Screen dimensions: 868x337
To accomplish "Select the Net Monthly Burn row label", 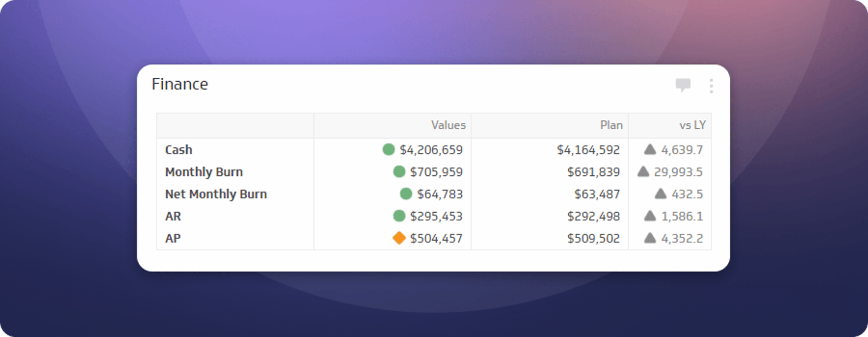I will 216,194.
